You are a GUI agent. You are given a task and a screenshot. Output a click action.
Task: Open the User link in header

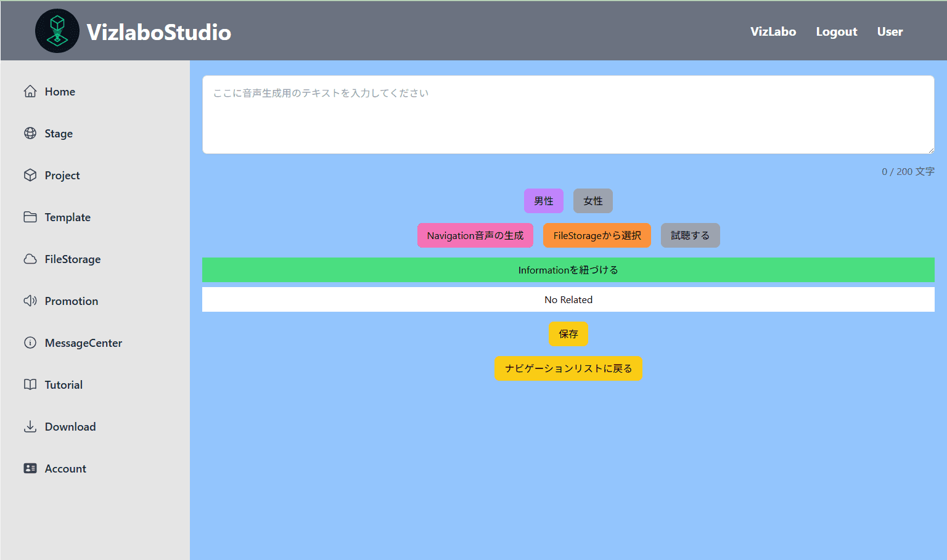click(890, 31)
